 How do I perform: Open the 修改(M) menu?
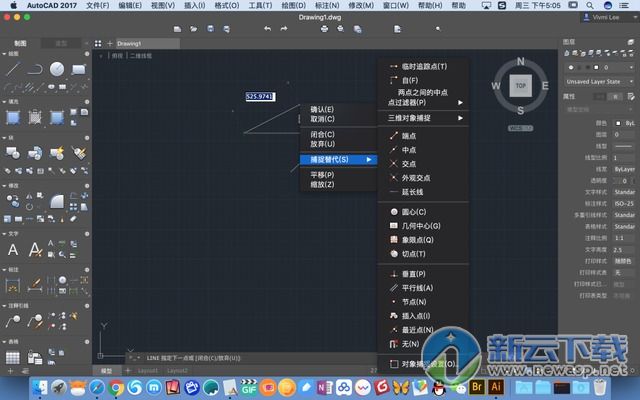pos(361,5)
